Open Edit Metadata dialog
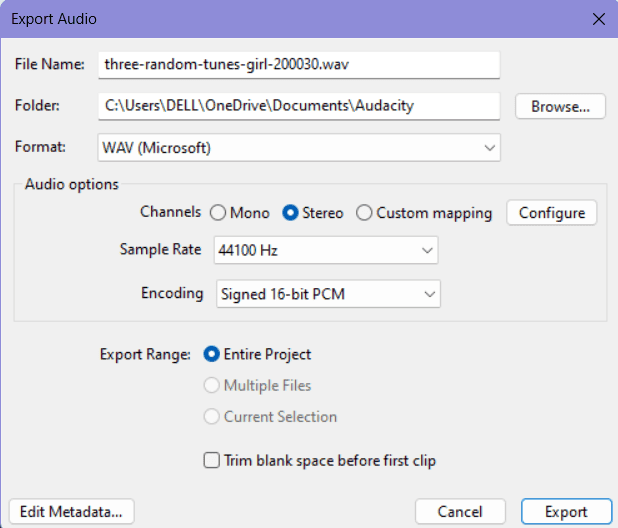 (71, 512)
